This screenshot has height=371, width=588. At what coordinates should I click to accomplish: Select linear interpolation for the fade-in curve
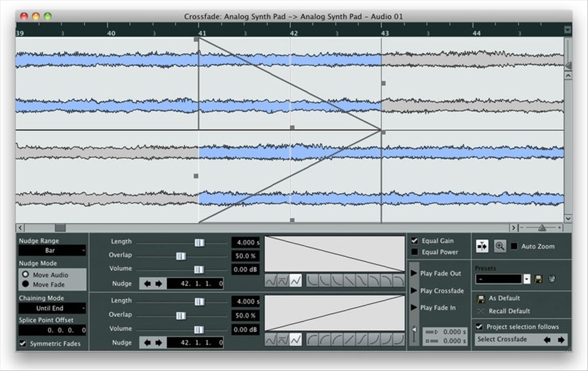point(295,339)
